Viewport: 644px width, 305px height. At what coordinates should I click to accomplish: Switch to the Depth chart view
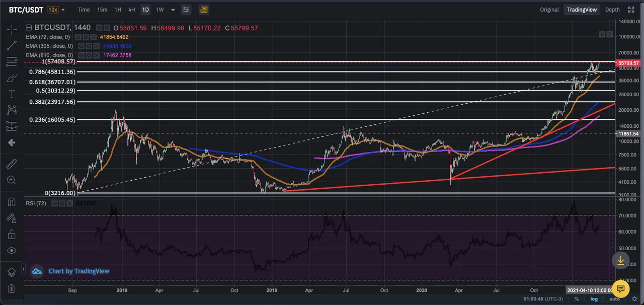click(612, 10)
